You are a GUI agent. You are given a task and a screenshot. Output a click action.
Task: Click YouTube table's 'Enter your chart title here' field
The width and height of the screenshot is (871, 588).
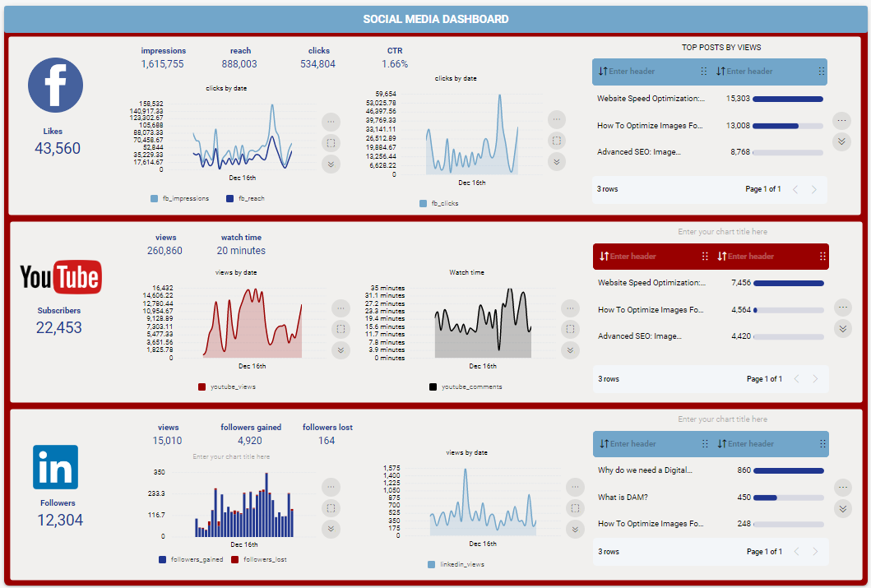click(722, 232)
